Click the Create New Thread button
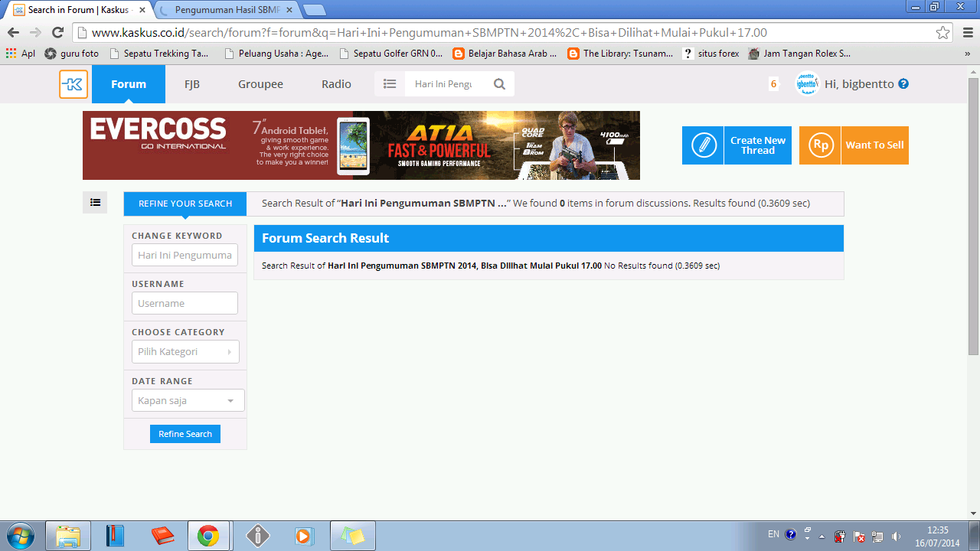980x551 pixels. (737, 145)
